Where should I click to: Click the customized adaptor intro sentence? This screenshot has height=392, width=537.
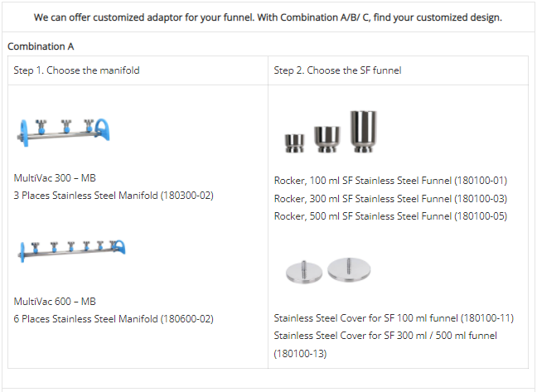pos(268,17)
